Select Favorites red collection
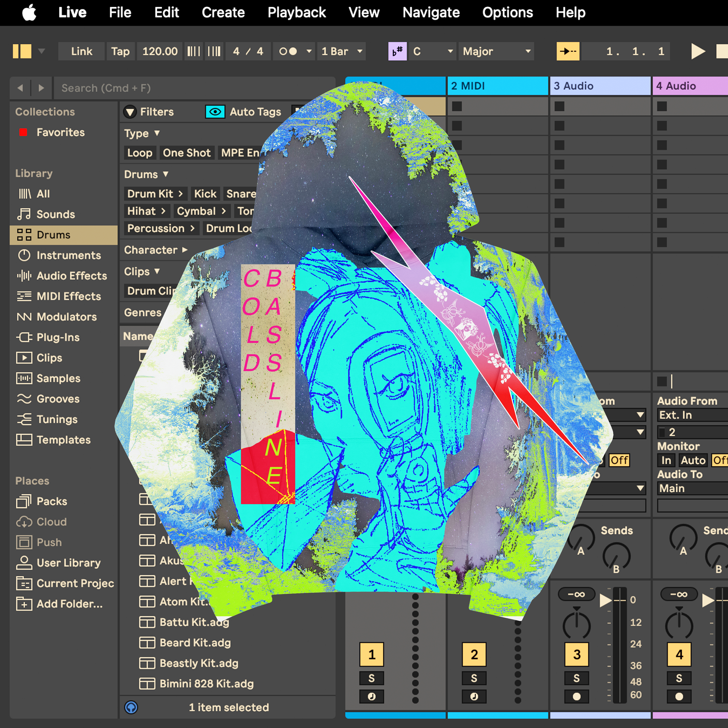728x728 pixels. click(x=60, y=132)
